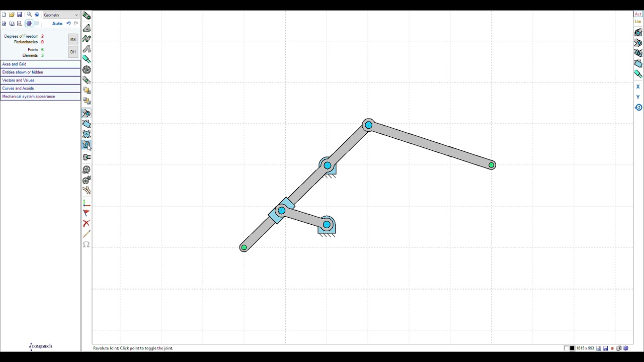
Task: Click the MS button
Action: [x=73, y=39]
